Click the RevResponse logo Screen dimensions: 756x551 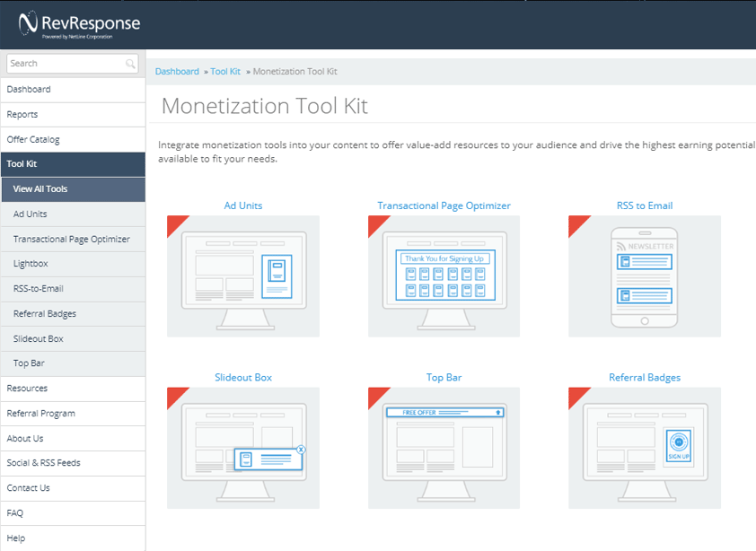pyautogui.click(x=79, y=24)
